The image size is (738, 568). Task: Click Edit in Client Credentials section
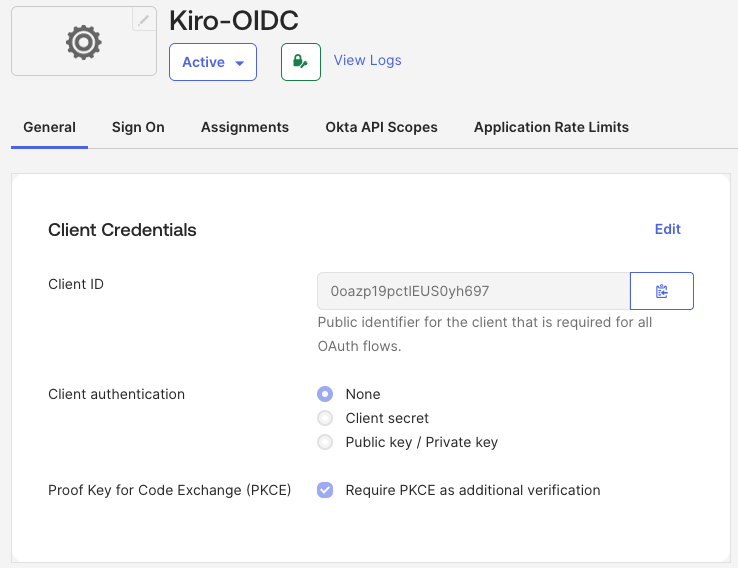coord(667,229)
